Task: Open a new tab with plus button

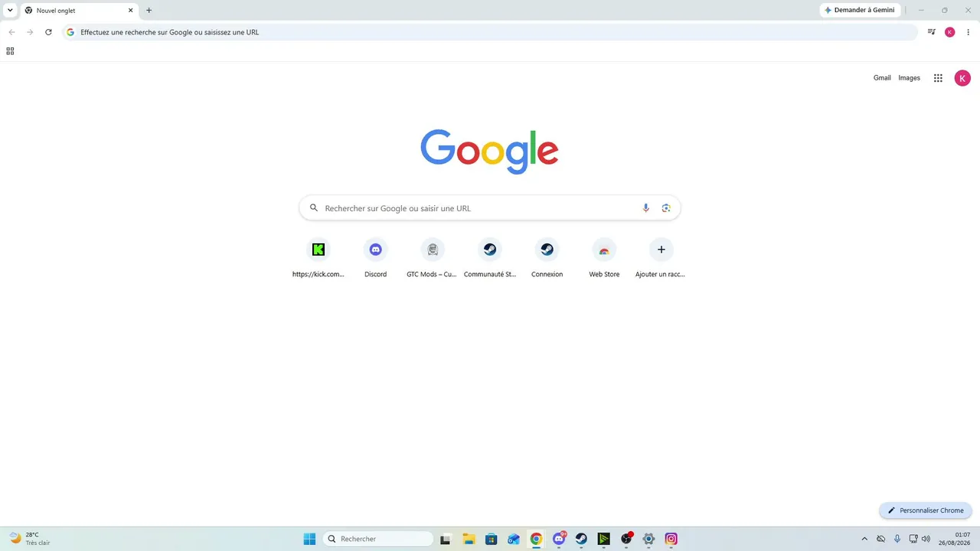Action: click(149, 11)
